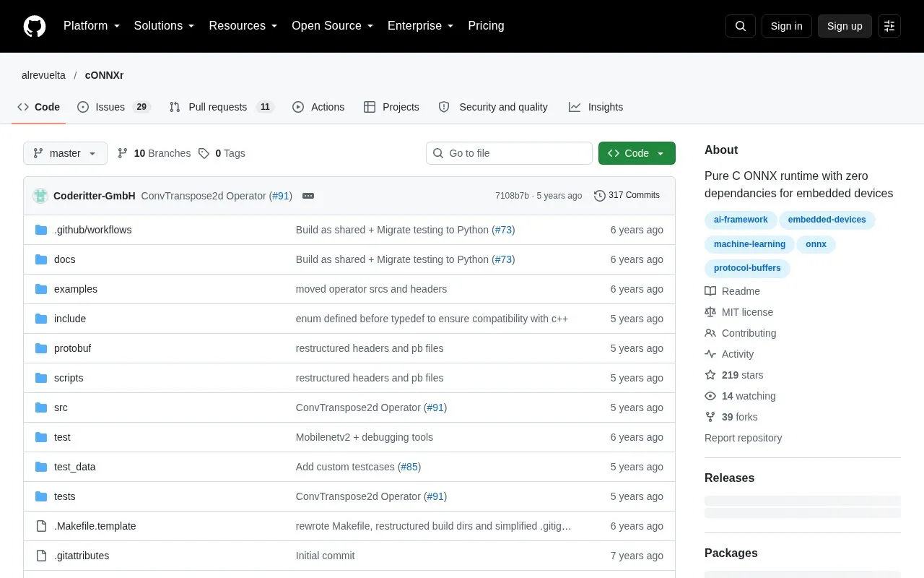Click the fork icon beside 39 forks
The width and height of the screenshot is (924, 578).
point(710,417)
